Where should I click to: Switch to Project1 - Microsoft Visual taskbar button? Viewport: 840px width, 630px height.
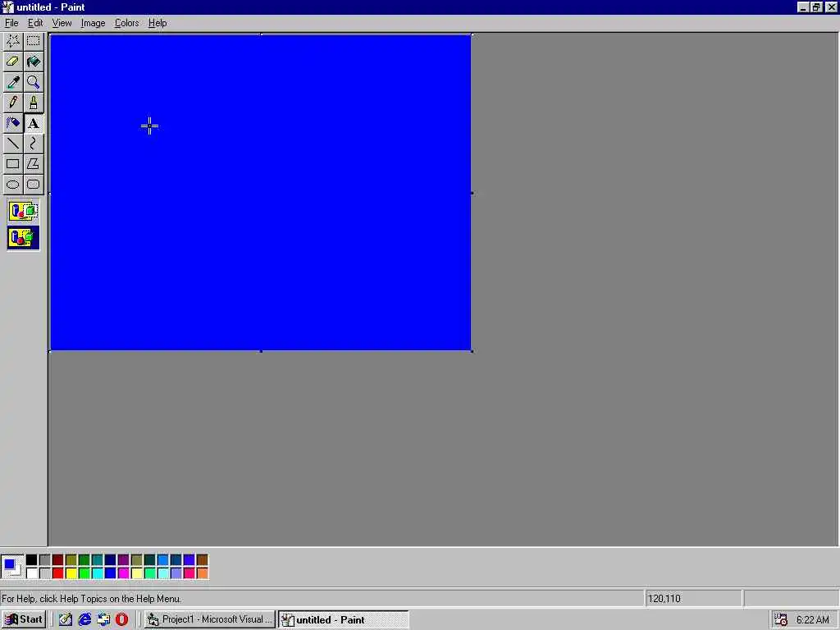point(209,619)
